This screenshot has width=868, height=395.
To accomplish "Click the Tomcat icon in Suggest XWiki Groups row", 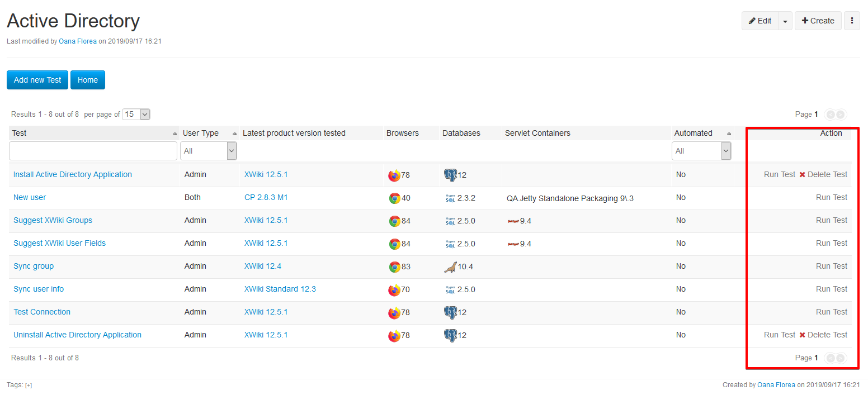I will click(x=513, y=221).
